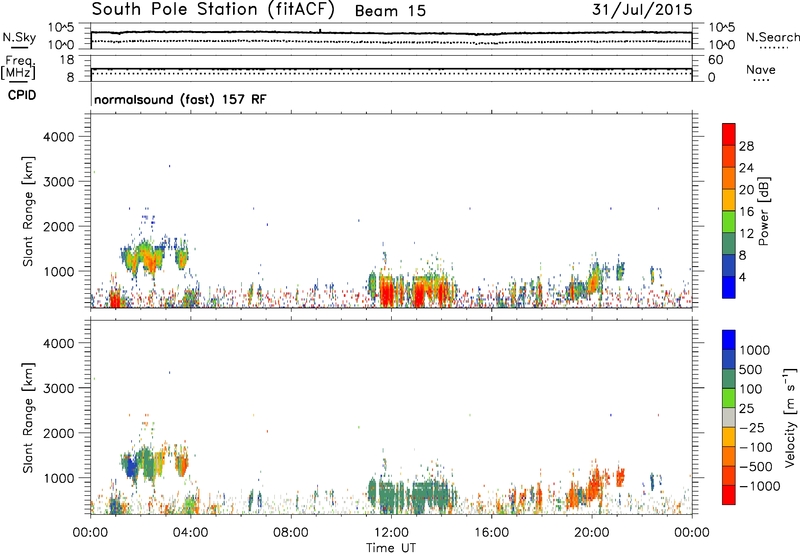Click the 'South Pole Station (fitACF)' title
Viewport: 800px width, 554px height.
pos(213,10)
